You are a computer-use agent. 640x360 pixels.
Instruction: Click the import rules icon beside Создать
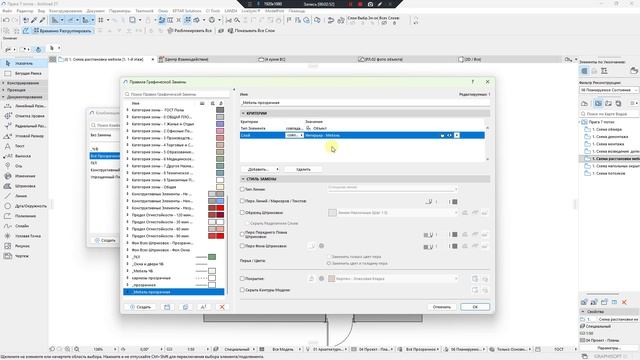pyautogui.click(x=167, y=307)
